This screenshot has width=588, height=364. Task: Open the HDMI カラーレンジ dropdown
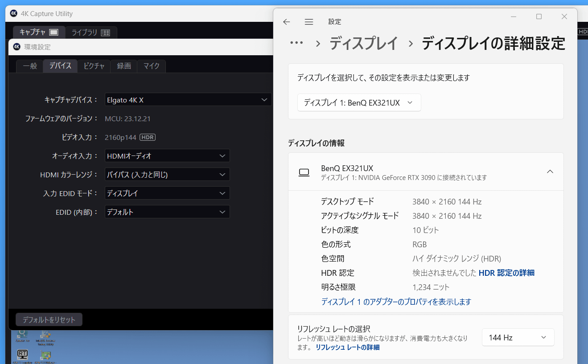click(167, 175)
